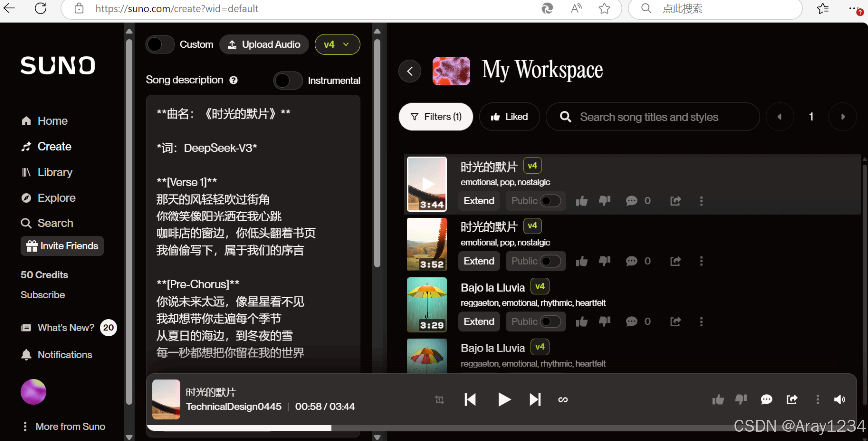Enable Custom mode toggle
868x441 pixels.
(x=160, y=44)
